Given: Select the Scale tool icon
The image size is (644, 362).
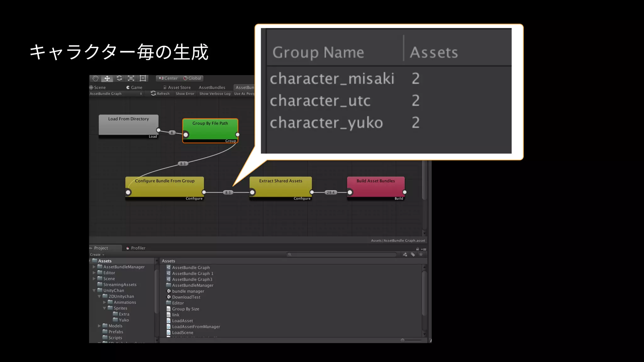Looking at the screenshot, I should (131, 78).
